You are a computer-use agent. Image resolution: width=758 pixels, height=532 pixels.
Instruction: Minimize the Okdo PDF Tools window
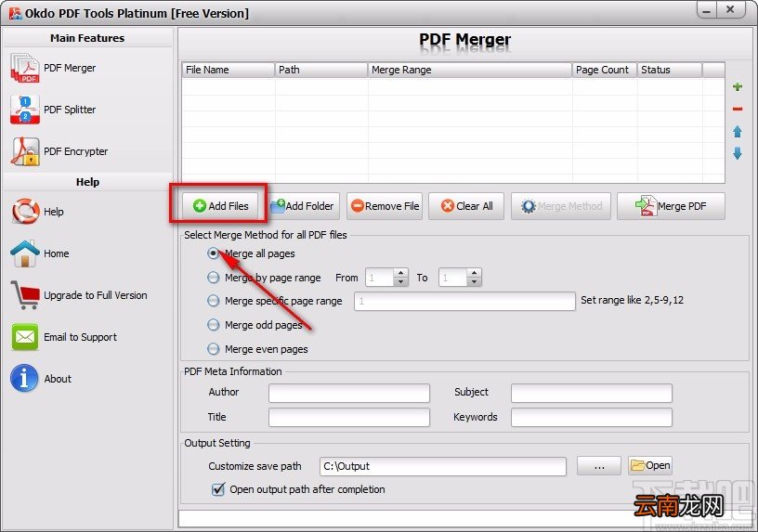(x=708, y=9)
